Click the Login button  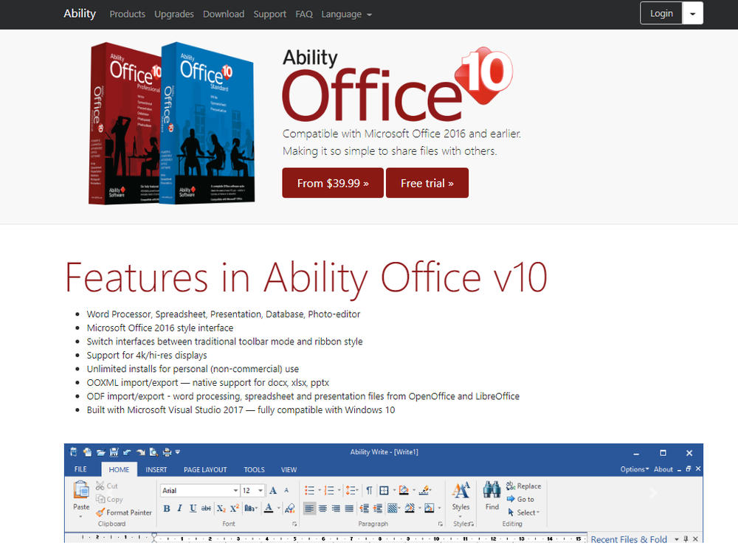[661, 13]
